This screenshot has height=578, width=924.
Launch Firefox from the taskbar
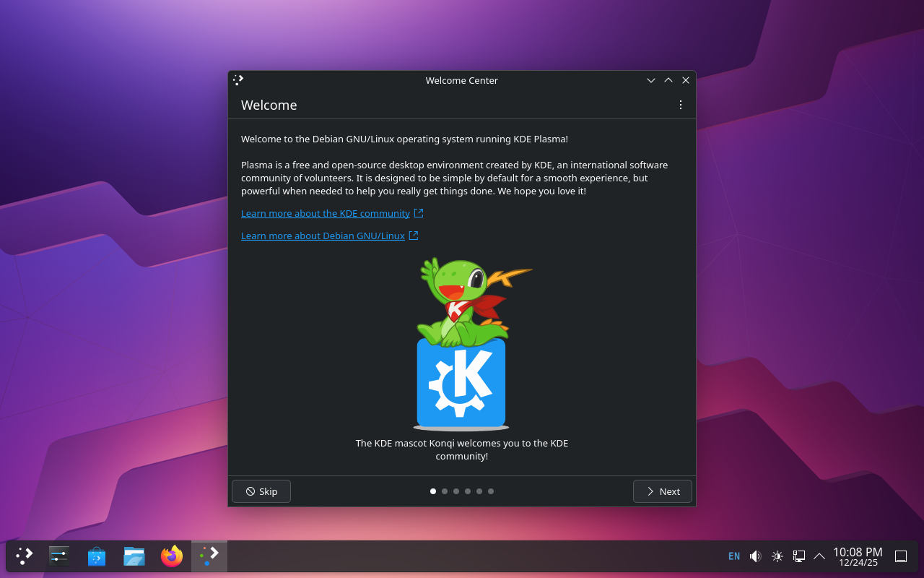(172, 556)
